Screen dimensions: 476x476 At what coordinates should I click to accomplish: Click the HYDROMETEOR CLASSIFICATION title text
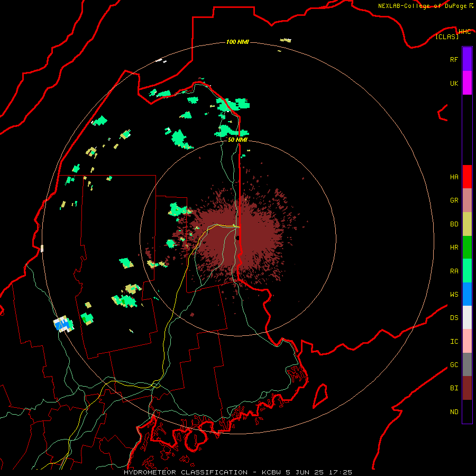click(186, 472)
